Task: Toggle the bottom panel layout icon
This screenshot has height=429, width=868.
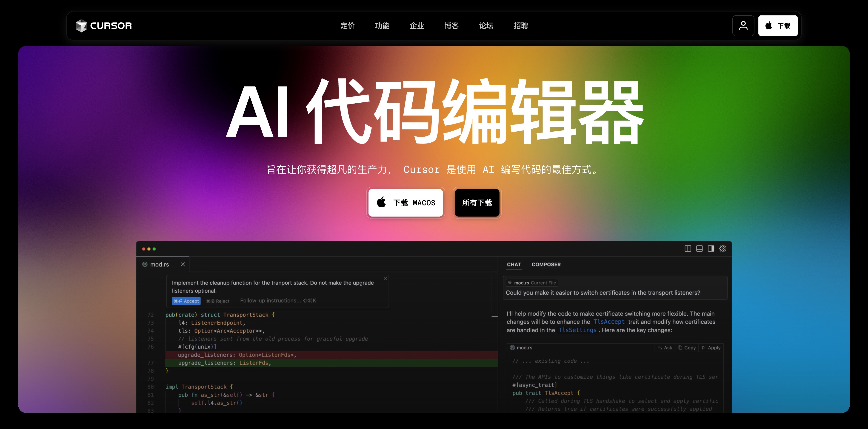Action: 699,248
